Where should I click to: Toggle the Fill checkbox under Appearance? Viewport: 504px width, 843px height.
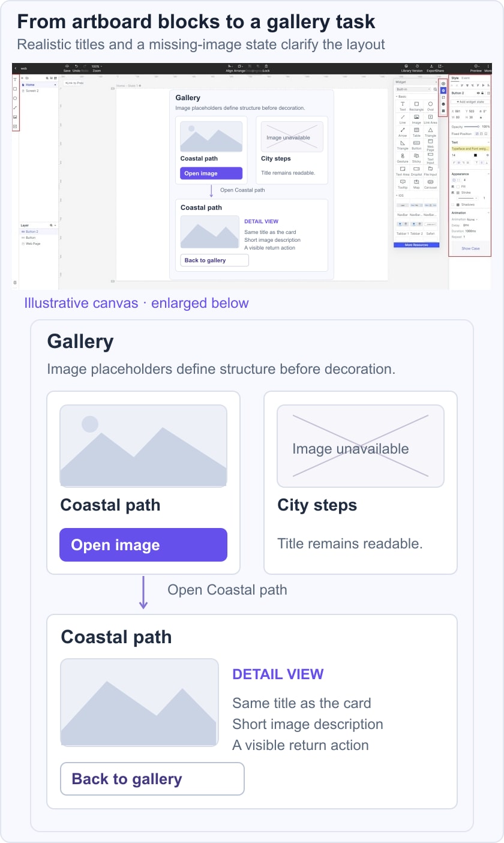453,187
